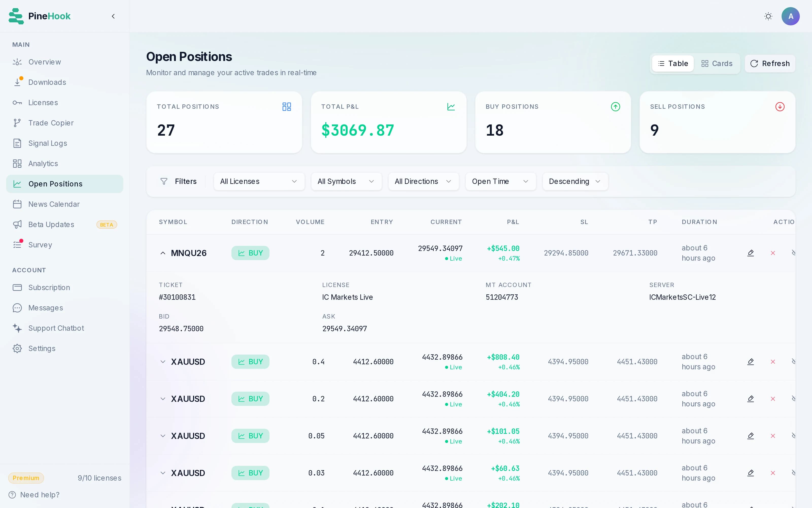Viewport: 812px width, 508px height.
Task: Click the Support Chatbot sparkle icon
Action: click(17, 328)
